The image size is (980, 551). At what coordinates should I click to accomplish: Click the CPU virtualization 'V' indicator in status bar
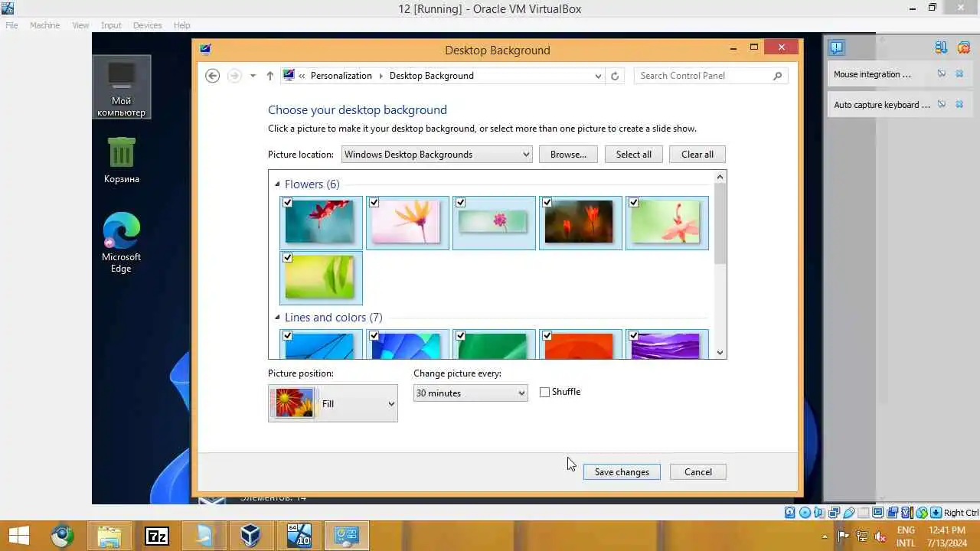(906, 513)
